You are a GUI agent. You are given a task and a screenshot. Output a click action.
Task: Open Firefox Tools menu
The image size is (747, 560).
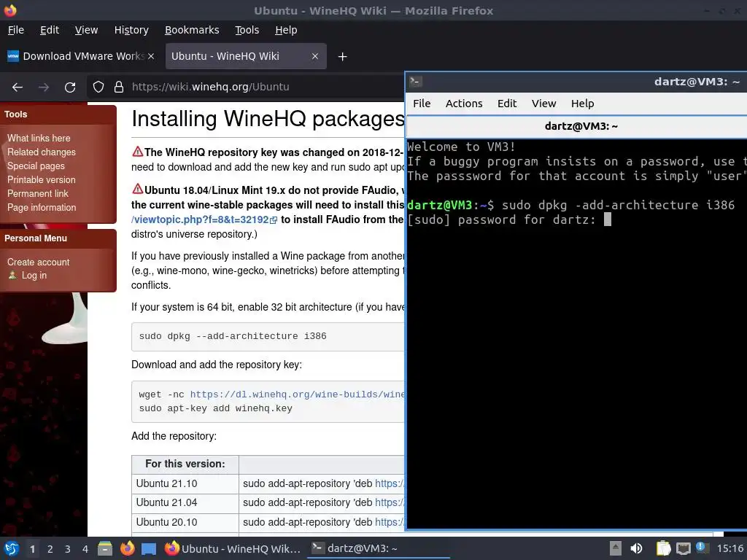tap(247, 30)
